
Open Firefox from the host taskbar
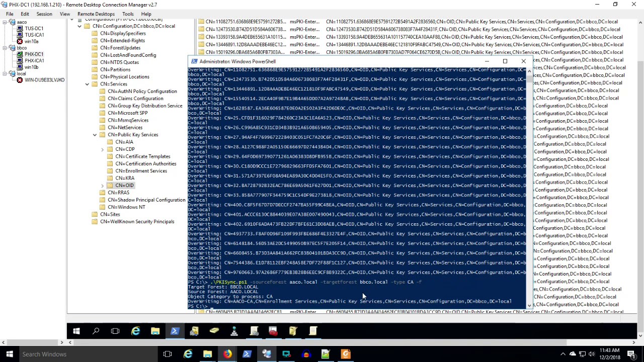227,354
